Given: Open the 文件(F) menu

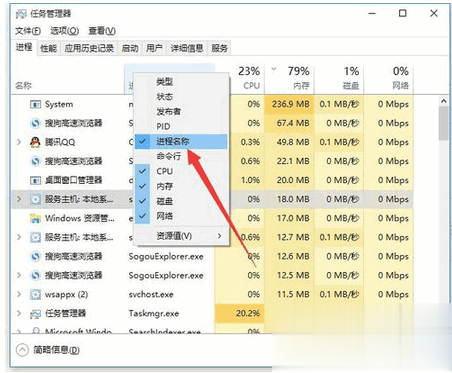Looking at the screenshot, I should [x=28, y=31].
